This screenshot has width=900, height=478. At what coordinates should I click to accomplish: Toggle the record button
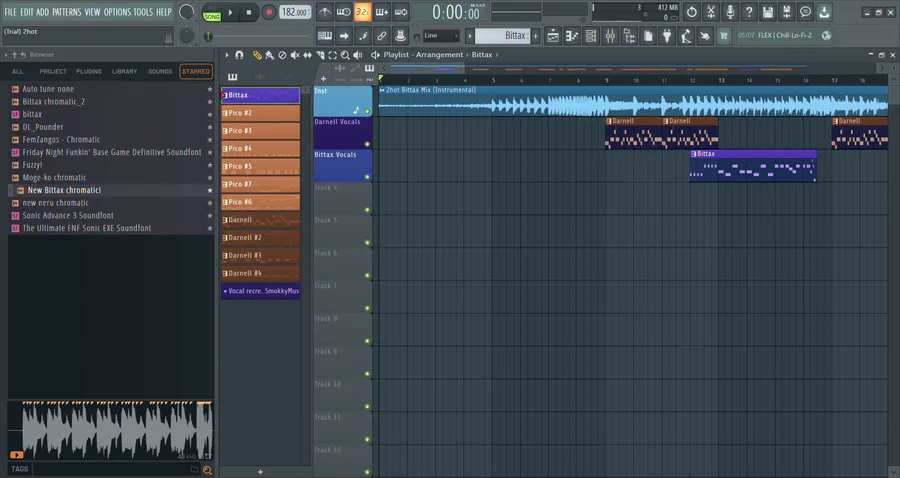[x=268, y=12]
